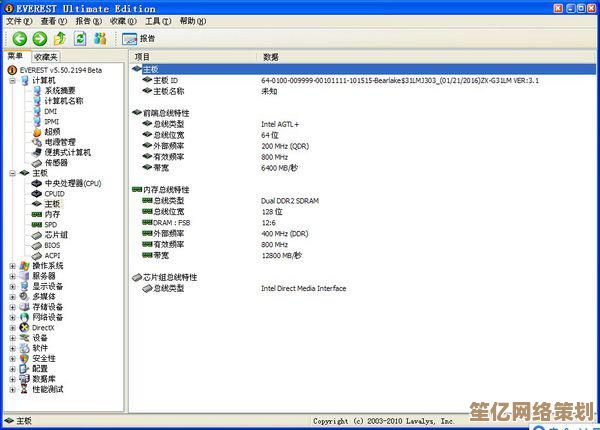Image resolution: width=600 pixels, height=430 pixels.
Task: Click the 数据 column header
Action: [x=426, y=57]
